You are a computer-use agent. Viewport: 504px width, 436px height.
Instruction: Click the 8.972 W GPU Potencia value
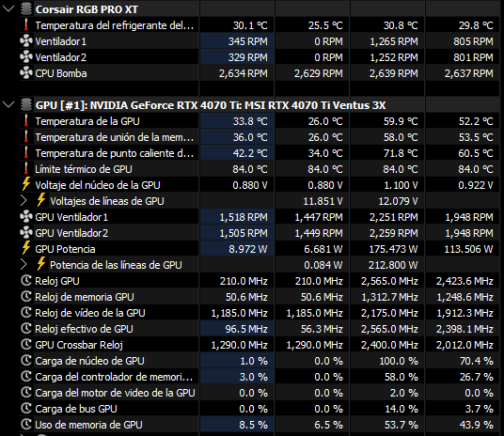click(248, 249)
